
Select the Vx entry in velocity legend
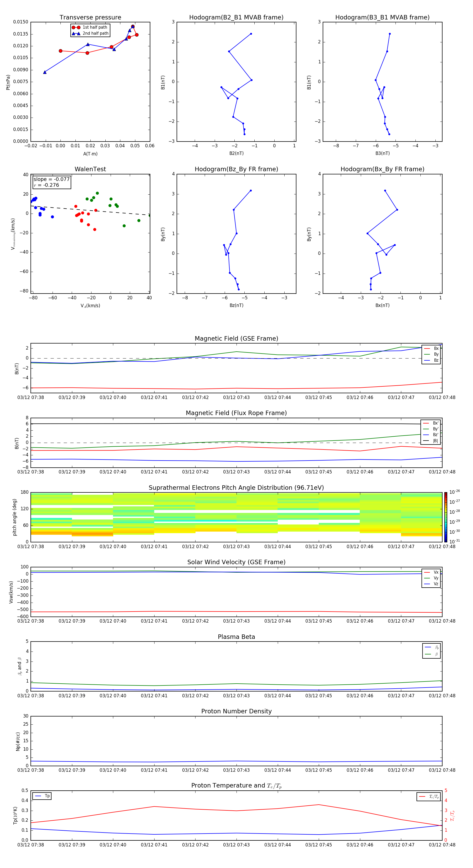pos(431,572)
